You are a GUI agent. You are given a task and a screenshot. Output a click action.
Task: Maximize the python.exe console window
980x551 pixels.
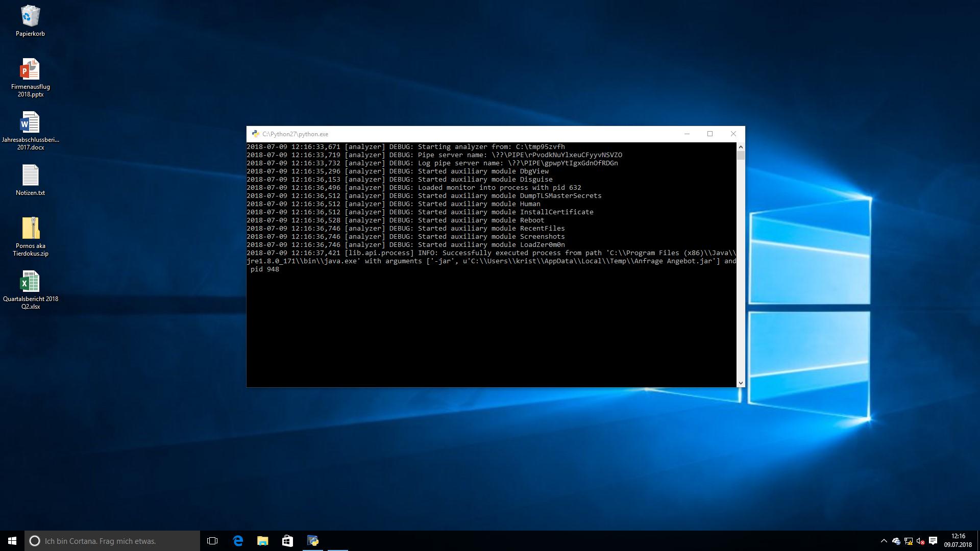coord(710,134)
